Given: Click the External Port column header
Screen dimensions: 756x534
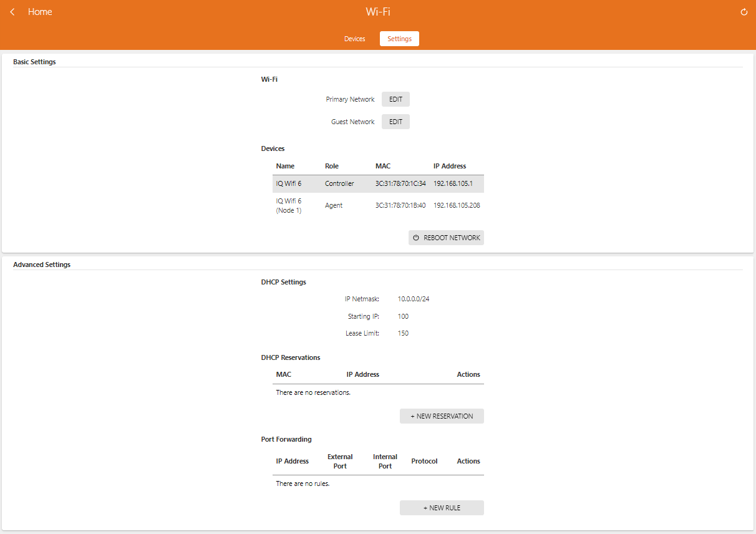Looking at the screenshot, I should pyautogui.click(x=340, y=462).
